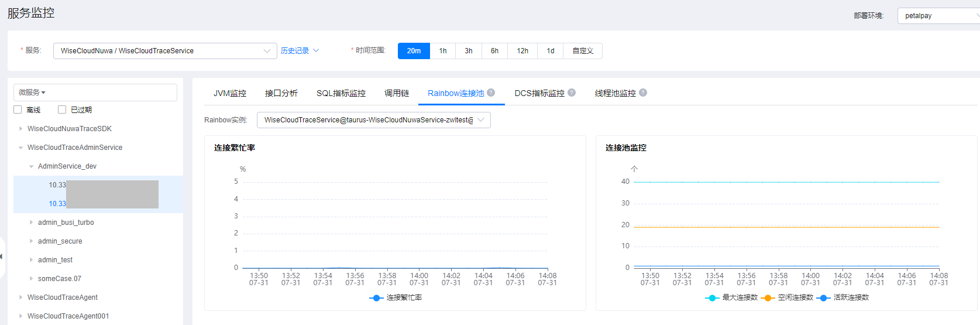This screenshot has height=325, width=980.
Task: Open the 历史记录 link
Action: tap(299, 51)
